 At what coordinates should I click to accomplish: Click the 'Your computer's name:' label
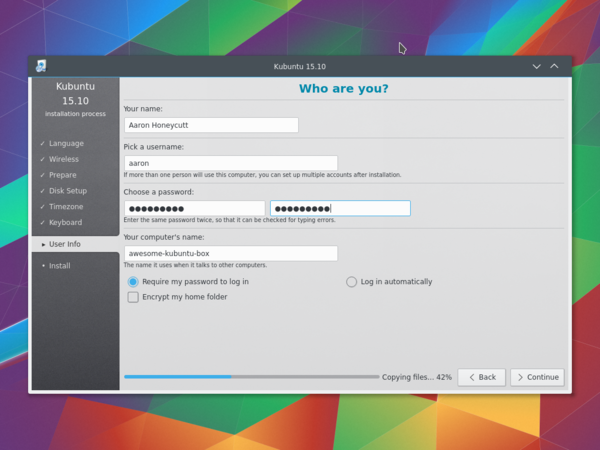pyautogui.click(x=164, y=237)
